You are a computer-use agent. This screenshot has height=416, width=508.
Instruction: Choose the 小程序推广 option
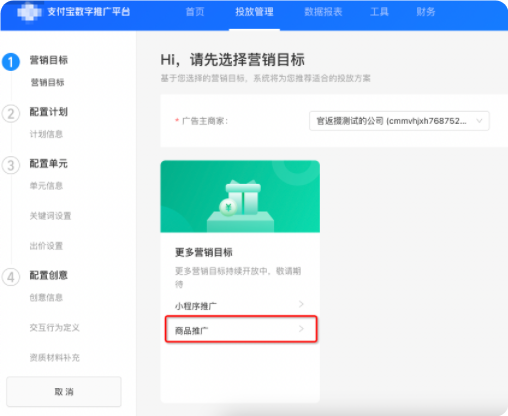click(x=240, y=305)
